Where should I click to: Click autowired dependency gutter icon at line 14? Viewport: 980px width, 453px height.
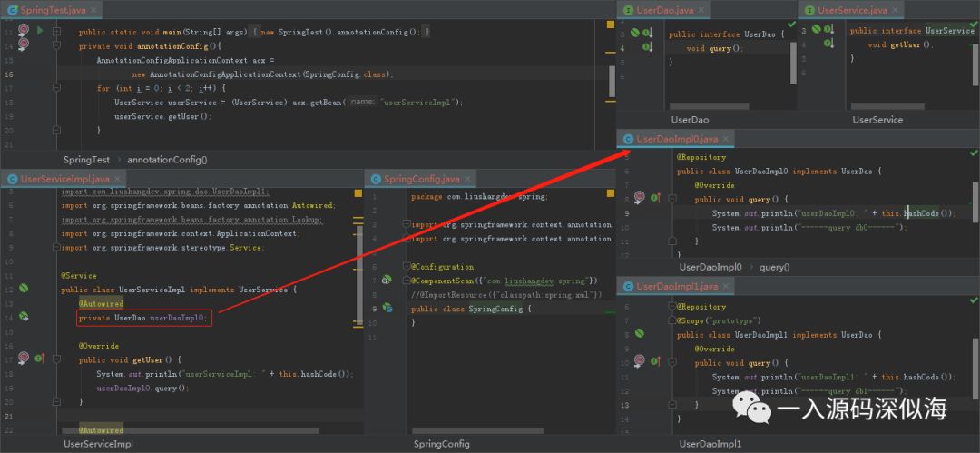pos(24,317)
